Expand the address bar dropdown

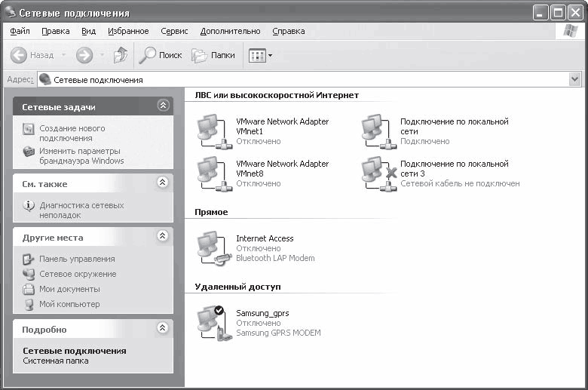click(574, 79)
